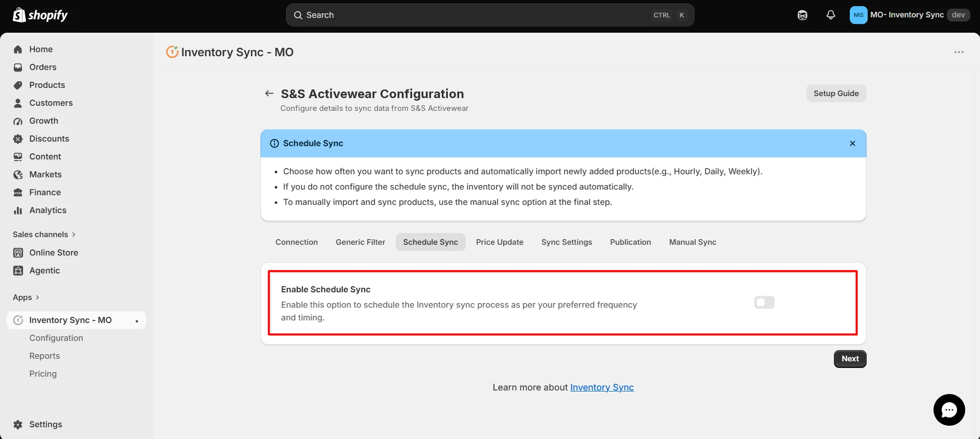
Task: Open the three-dot page menu
Action: (x=959, y=52)
